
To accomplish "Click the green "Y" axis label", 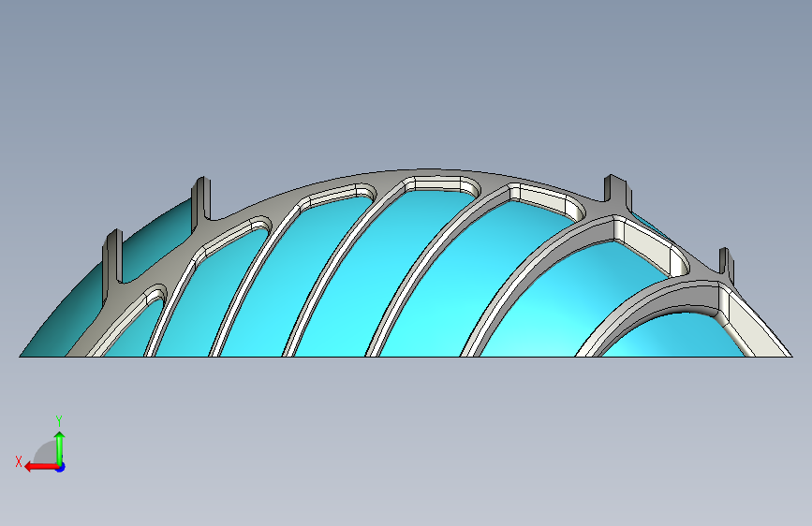I will tap(59, 420).
